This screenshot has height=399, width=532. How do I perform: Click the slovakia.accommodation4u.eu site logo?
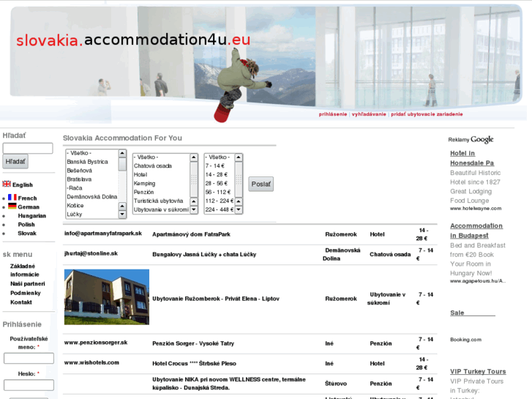tap(133, 40)
